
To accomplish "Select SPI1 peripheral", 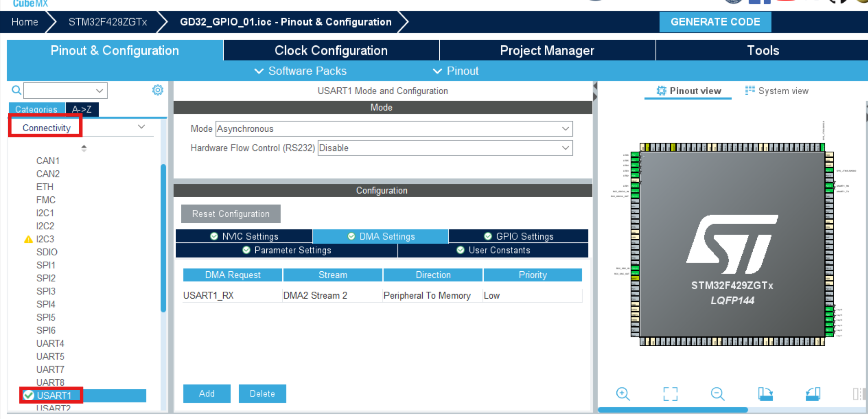I will (x=46, y=265).
